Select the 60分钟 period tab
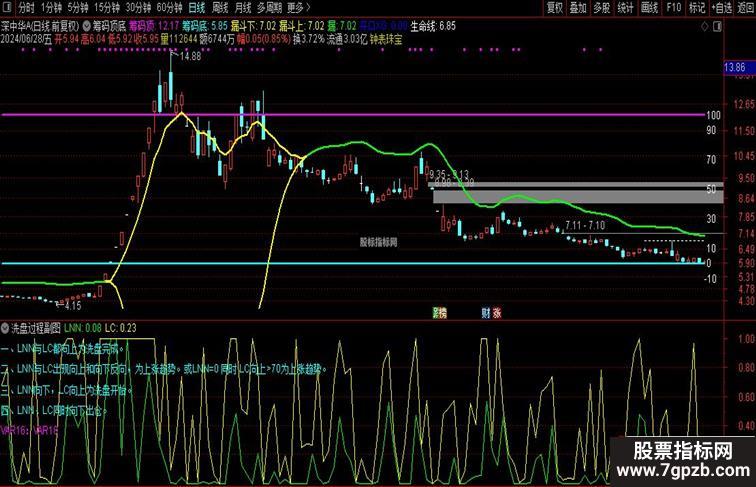Viewport: 756px width, 487px height. [x=170, y=7]
